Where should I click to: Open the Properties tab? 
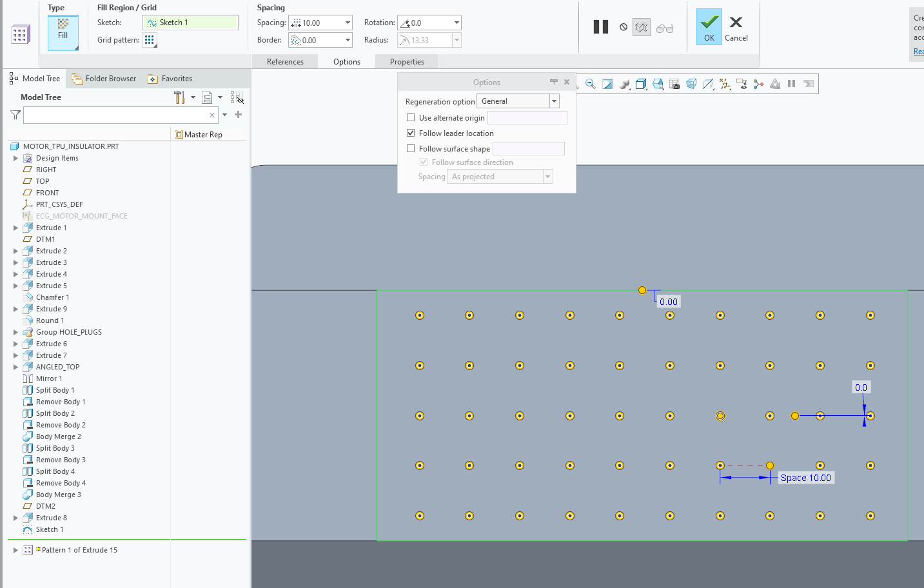406,62
